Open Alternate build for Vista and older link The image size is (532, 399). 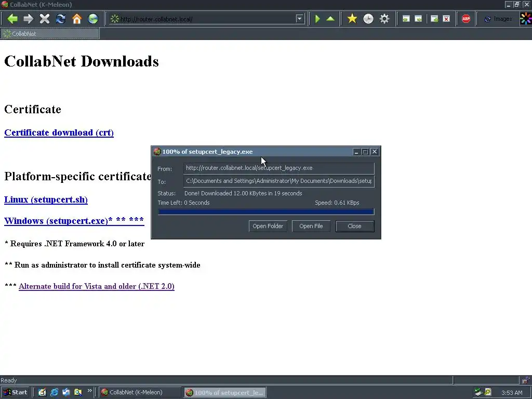click(x=96, y=286)
